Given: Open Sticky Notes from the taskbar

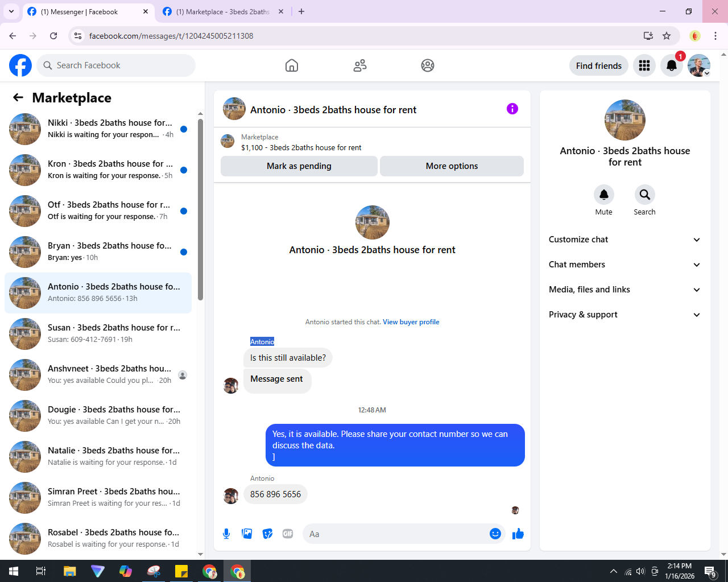Looking at the screenshot, I should click(181, 571).
